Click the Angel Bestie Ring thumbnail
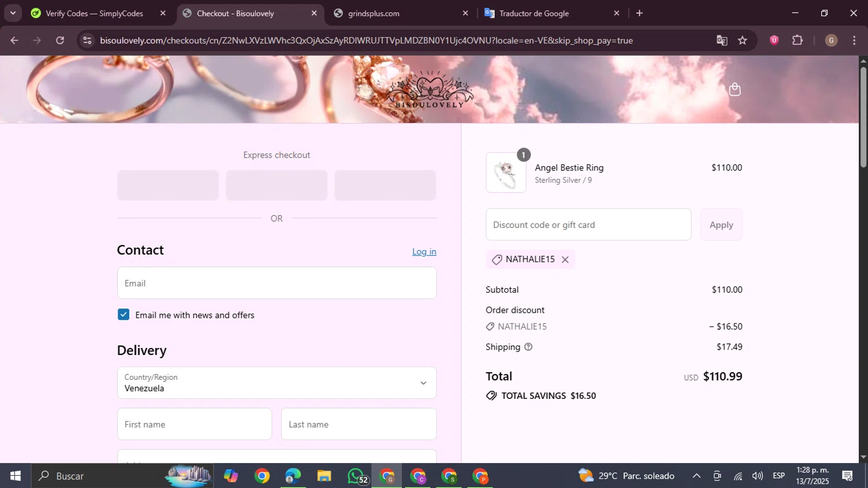This screenshot has height=488, width=868. [x=506, y=173]
